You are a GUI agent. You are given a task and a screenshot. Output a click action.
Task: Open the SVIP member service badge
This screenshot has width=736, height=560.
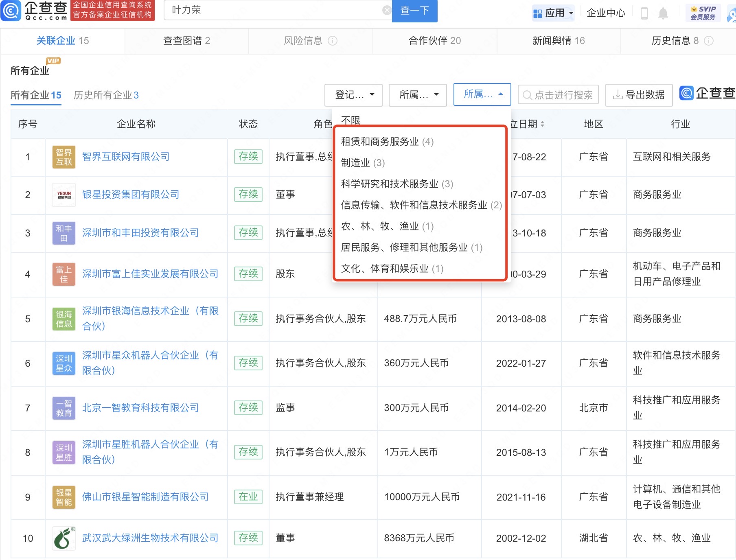pos(703,13)
